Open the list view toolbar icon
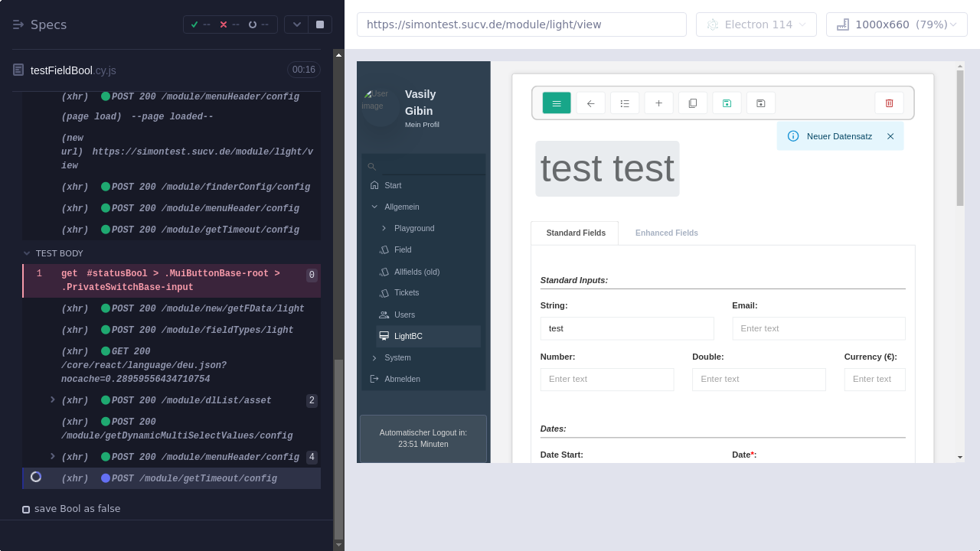980x551 pixels. pos(625,103)
